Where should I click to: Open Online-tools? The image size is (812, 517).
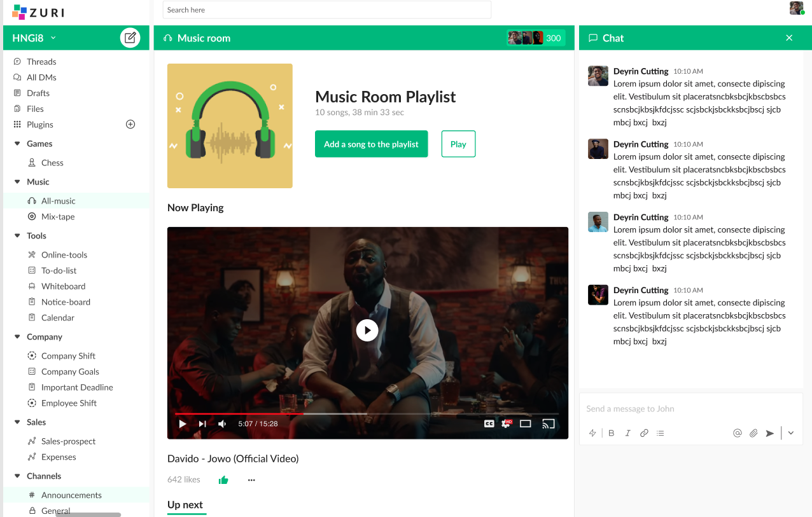click(64, 255)
